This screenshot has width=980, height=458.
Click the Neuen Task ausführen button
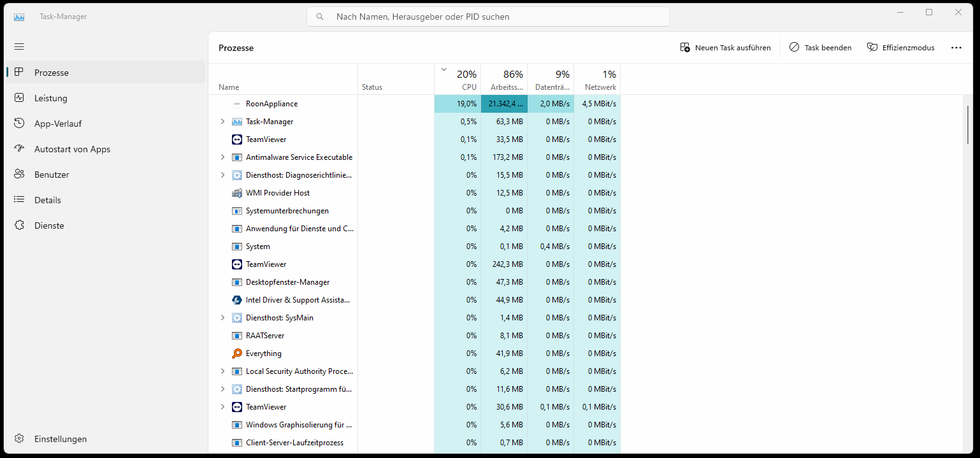pyautogui.click(x=726, y=47)
